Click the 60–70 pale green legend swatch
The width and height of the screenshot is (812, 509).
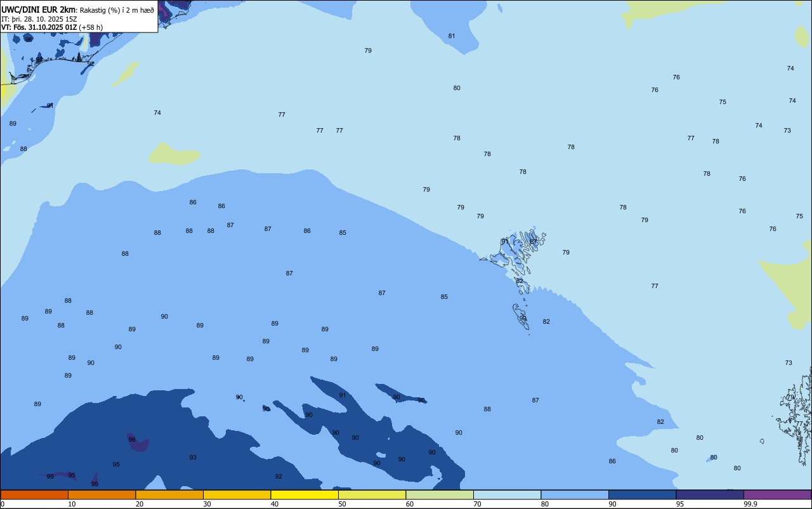440,494
